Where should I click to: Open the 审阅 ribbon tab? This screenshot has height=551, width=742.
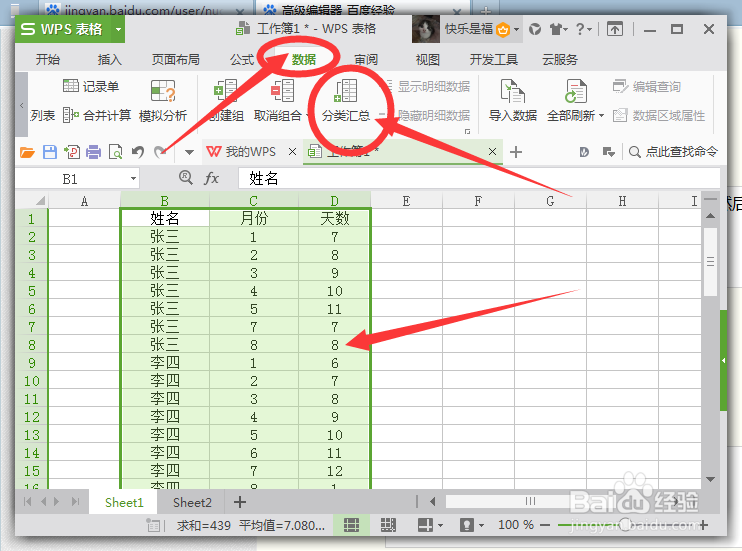click(366, 59)
